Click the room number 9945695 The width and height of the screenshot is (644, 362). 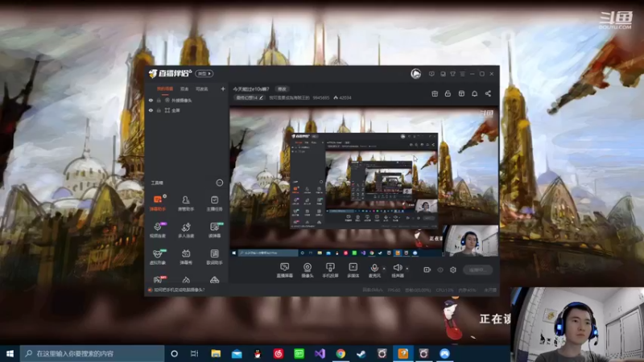pos(320,97)
